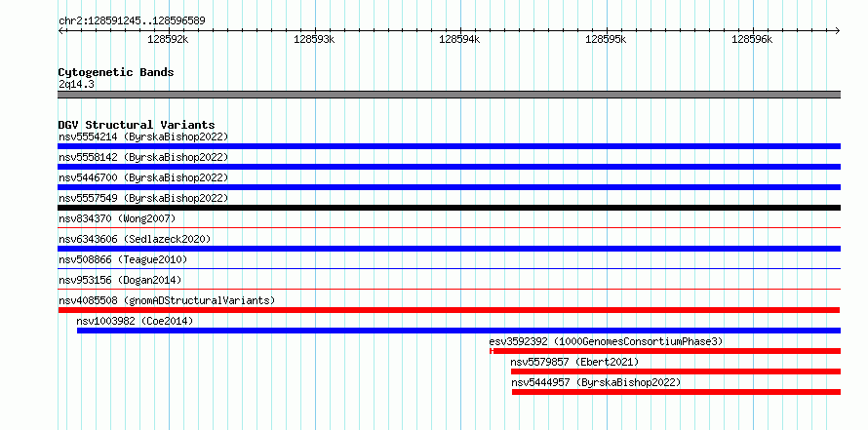Click the chr2:128591245..128596589 coordinate label
This screenshot has width=868, height=430.
[x=132, y=21]
